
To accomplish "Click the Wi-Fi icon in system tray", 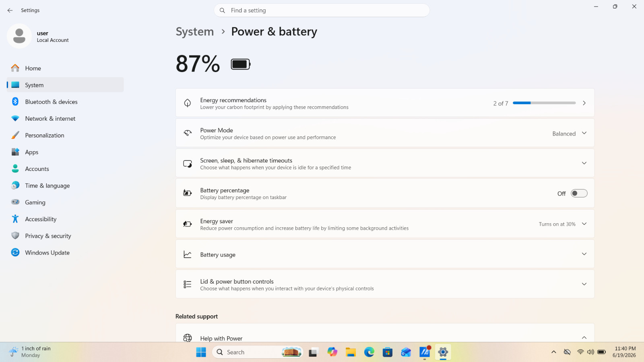I will point(580,352).
